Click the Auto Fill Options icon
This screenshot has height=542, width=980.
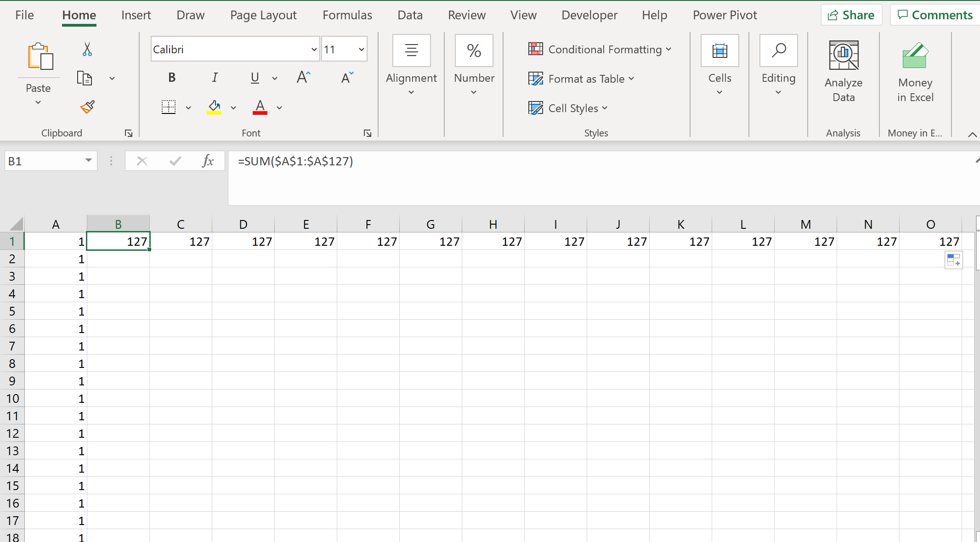953,260
